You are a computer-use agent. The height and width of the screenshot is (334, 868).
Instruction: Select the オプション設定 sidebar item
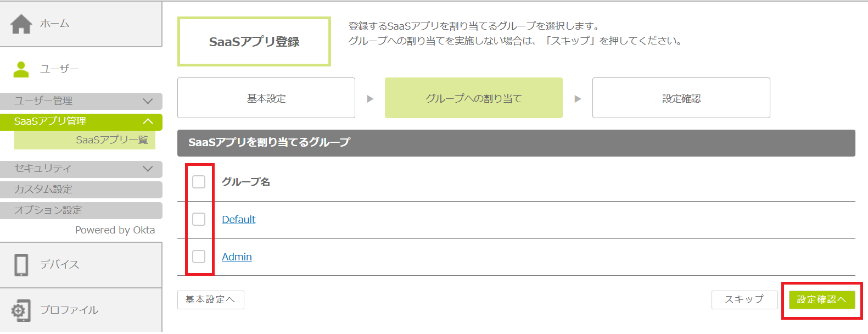pyautogui.click(x=48, y=210)
